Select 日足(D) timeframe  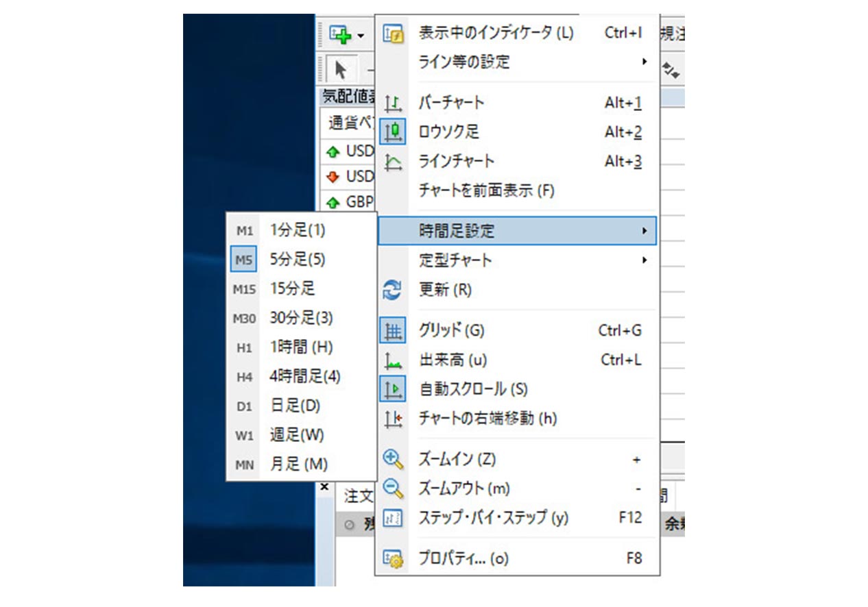point(301,406)
